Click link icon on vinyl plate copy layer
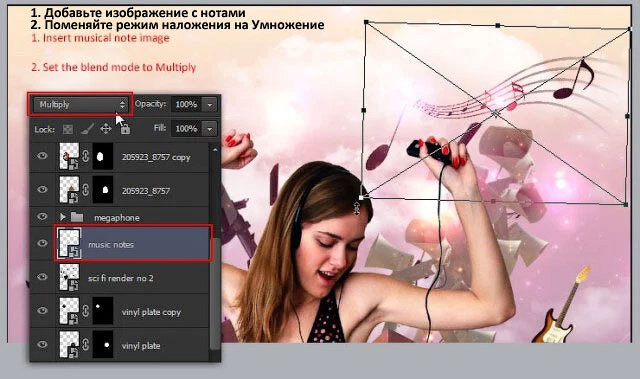This screenshot has width=640, height=379. tap(86, 311)
